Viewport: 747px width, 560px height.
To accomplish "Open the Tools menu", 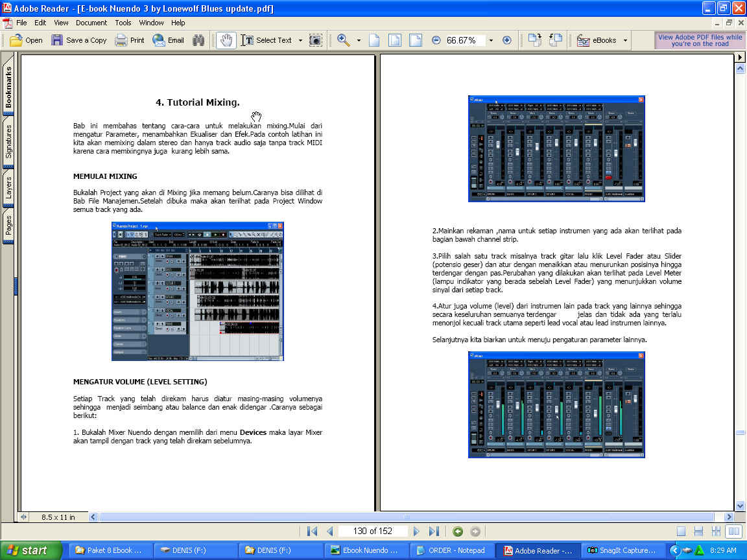I will [123, 23].
